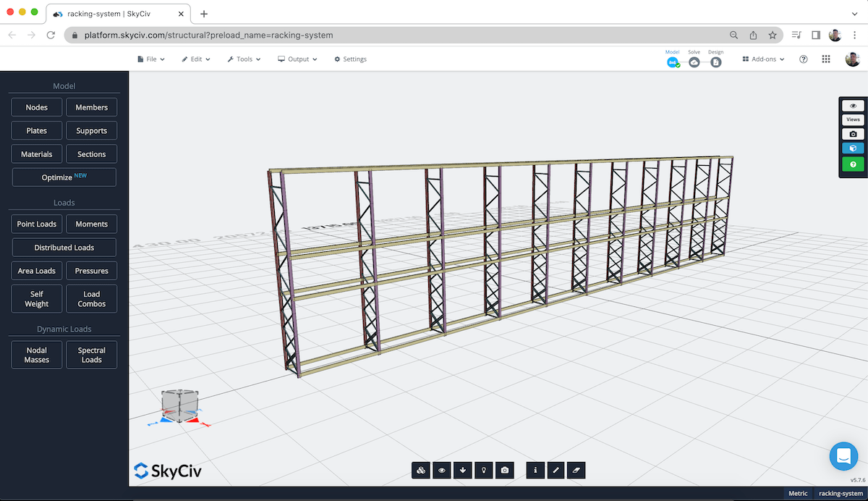The height and width of the screenshot is (501, 868).
Task: Select the pencil edit icon near bottom toolbar
Action: 556,470
